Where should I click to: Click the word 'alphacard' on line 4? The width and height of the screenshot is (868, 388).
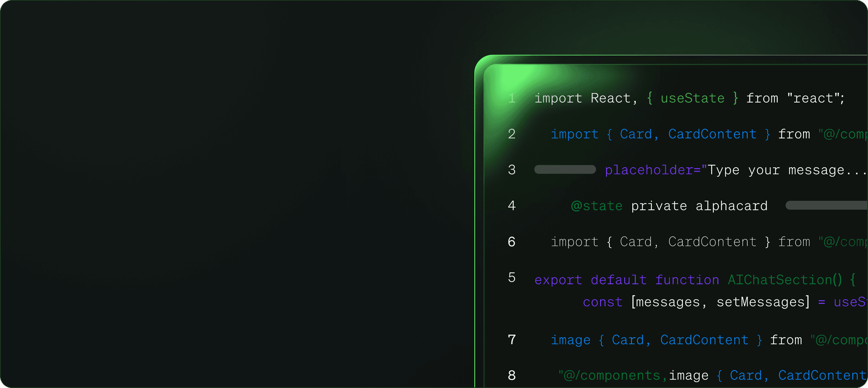(732, 206)
